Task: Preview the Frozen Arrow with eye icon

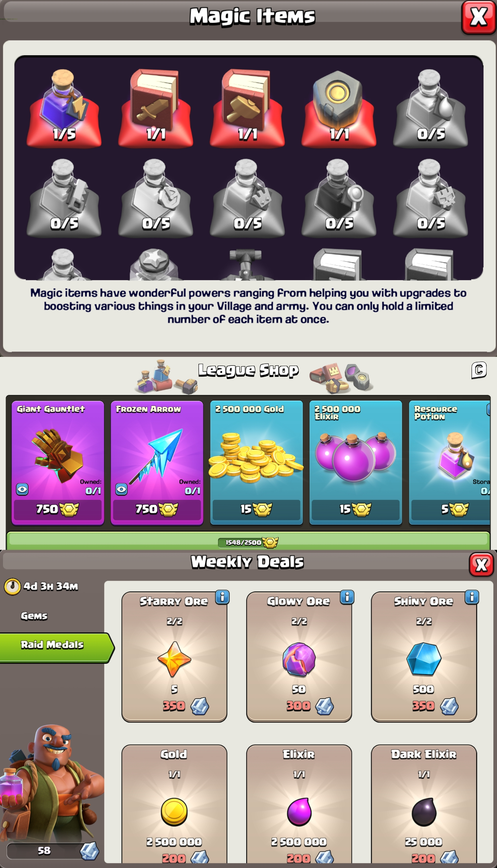Action: (x=122, y=489)
